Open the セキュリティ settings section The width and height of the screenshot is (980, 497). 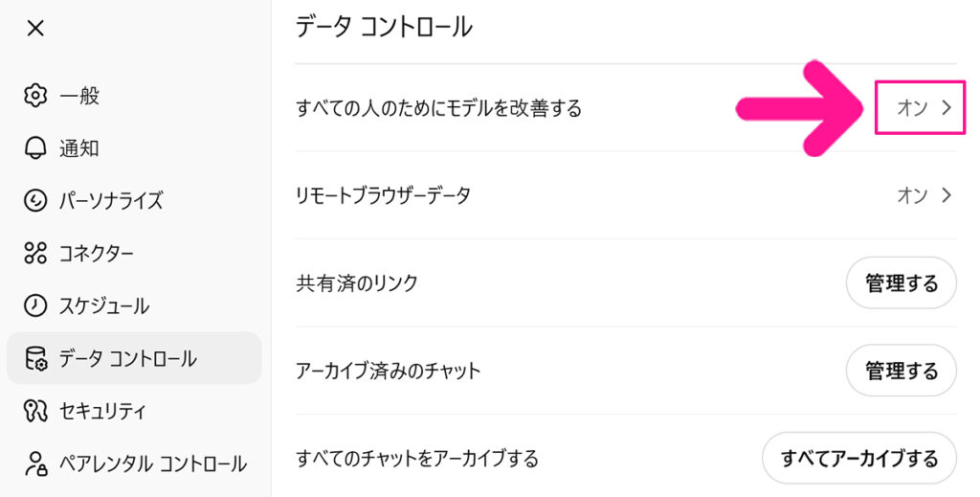102,412
